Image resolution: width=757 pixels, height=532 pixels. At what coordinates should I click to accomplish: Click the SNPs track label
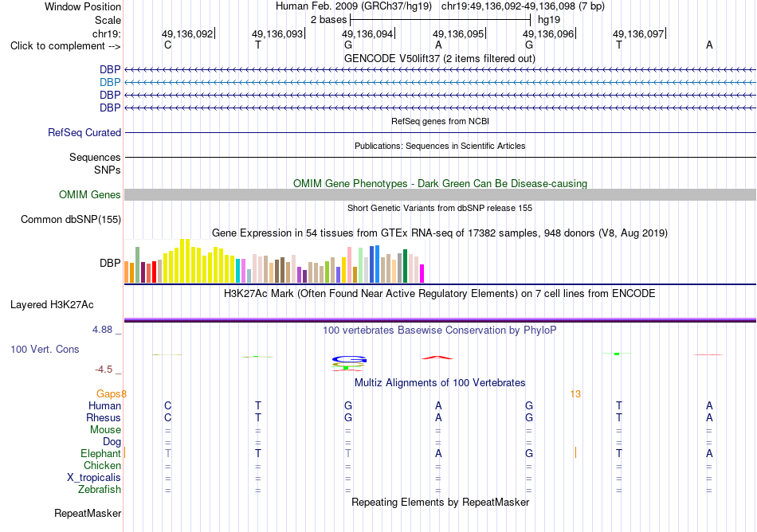[108, 170]
